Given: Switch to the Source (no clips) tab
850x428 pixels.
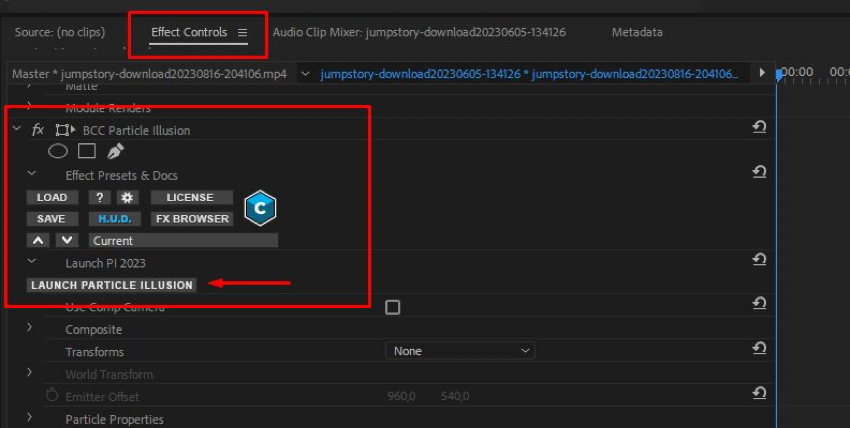Looking at the screenshot, I should pyautogui.click(x=60, y=32).
